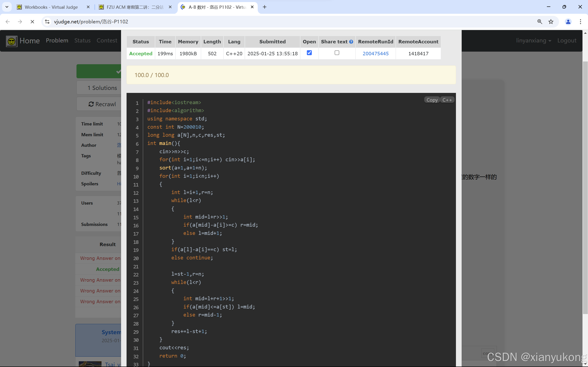Switch to FZU ACM 寒假第二讲 tab
This screenshot has height=367, width=588.
135,7
